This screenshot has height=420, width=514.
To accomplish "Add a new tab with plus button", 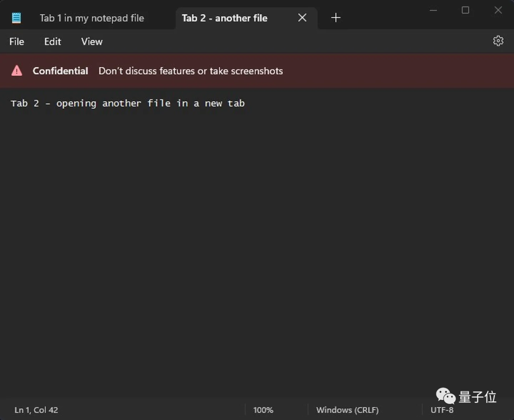I will (336, 17).
